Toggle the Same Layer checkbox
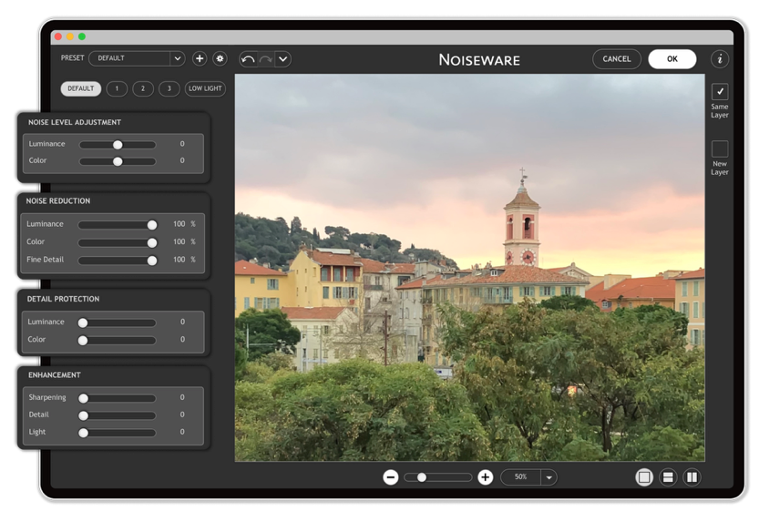769x532 pixels. click(x=720, y=92)
